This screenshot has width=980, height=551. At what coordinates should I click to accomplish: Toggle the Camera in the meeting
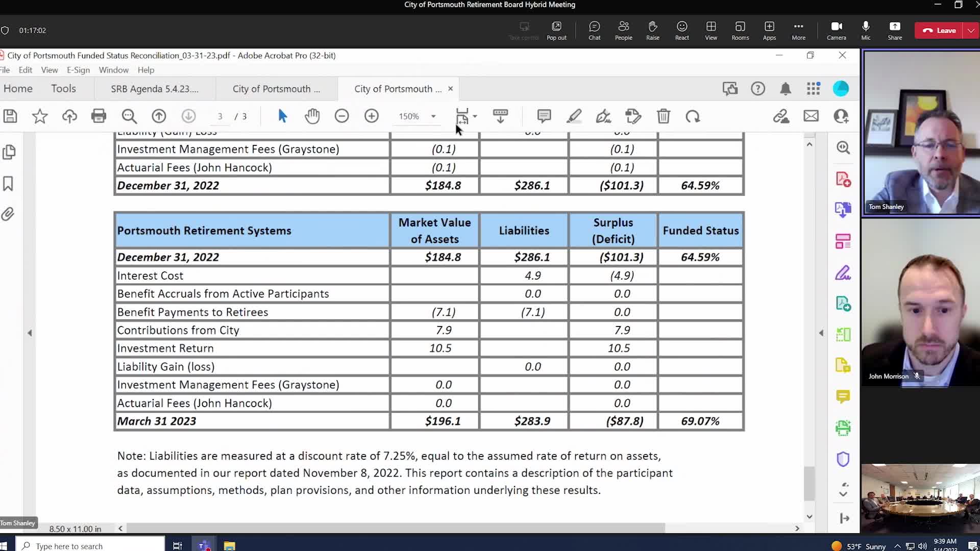click(x=836, y=30)
